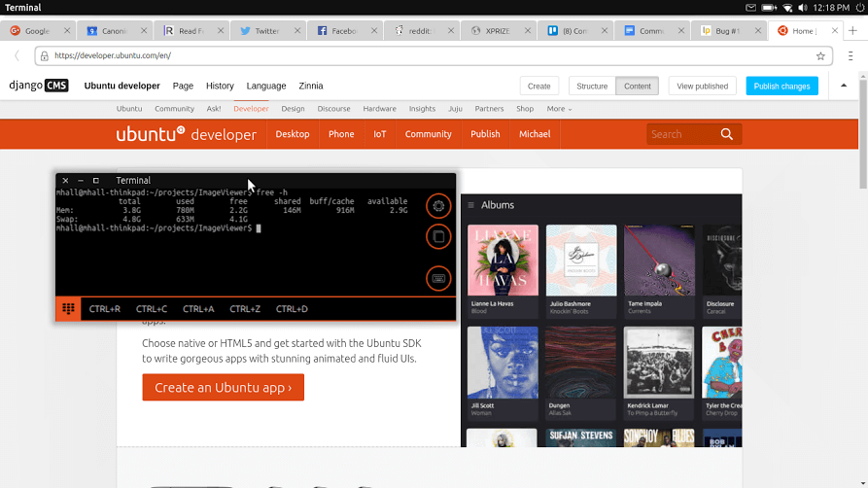Open the IoT section
868x488 pixels.
379,134
